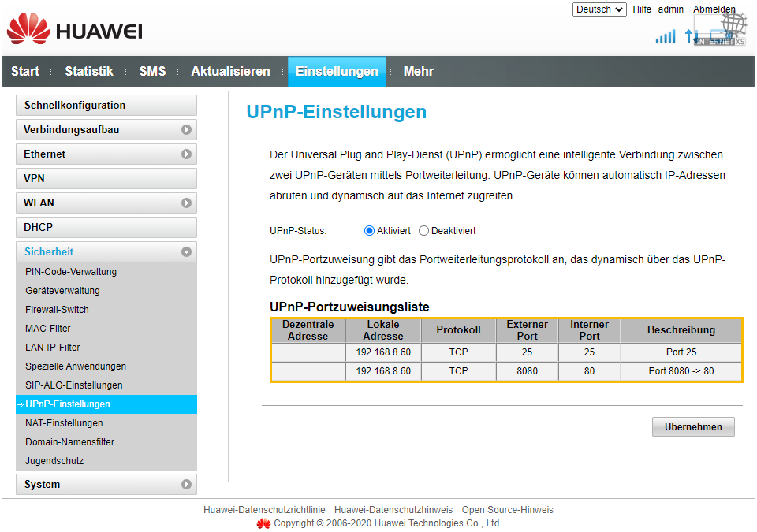The height and width of the screenshot is (532, 757).
Task: Open the VPN sidebar section
Action: [x=106, y=179]
